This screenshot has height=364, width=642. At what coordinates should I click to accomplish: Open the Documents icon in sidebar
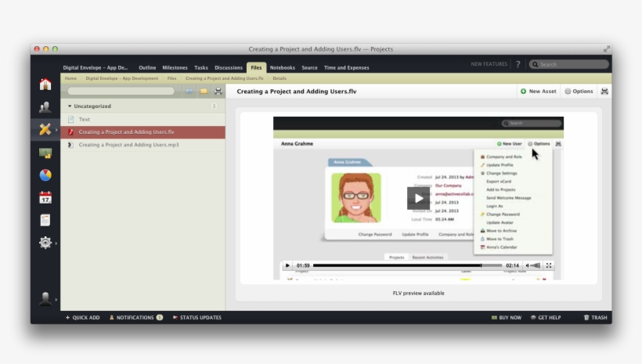tap(45, 220)
